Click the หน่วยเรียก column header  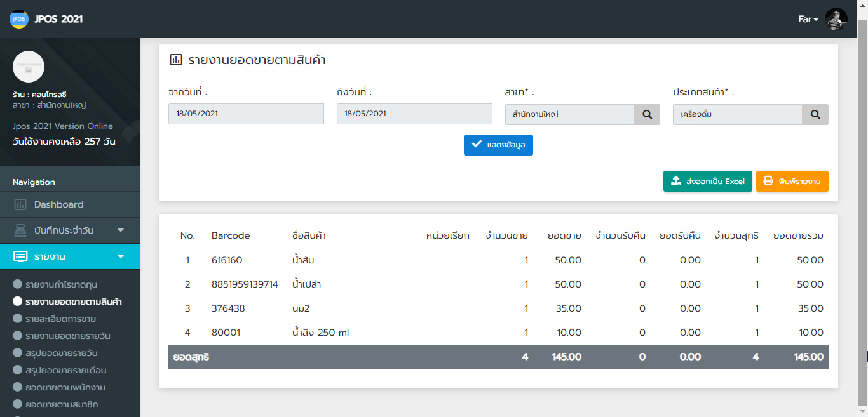(x=448, y=235)
